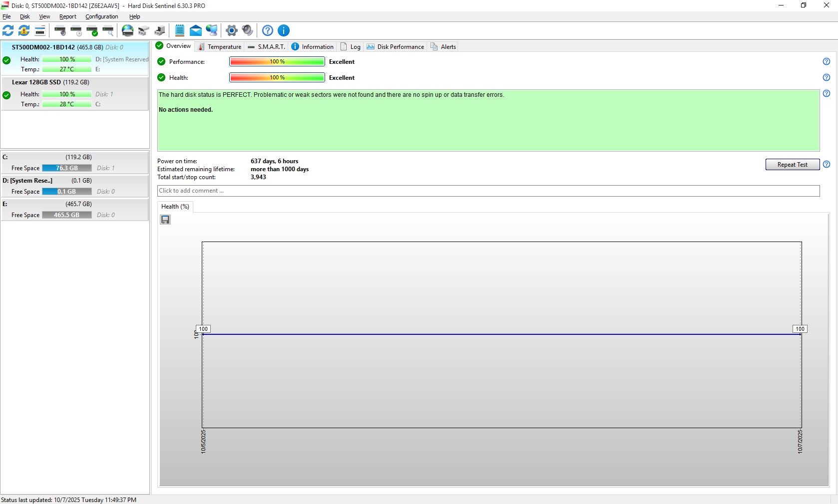Click the speaker sound icon in toolbar

247,30
